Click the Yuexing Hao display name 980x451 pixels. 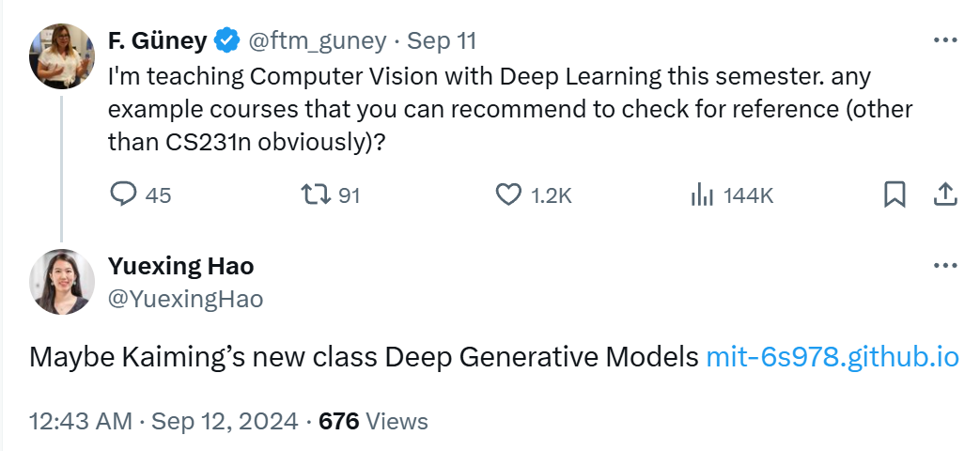click(x=181, y=266)
